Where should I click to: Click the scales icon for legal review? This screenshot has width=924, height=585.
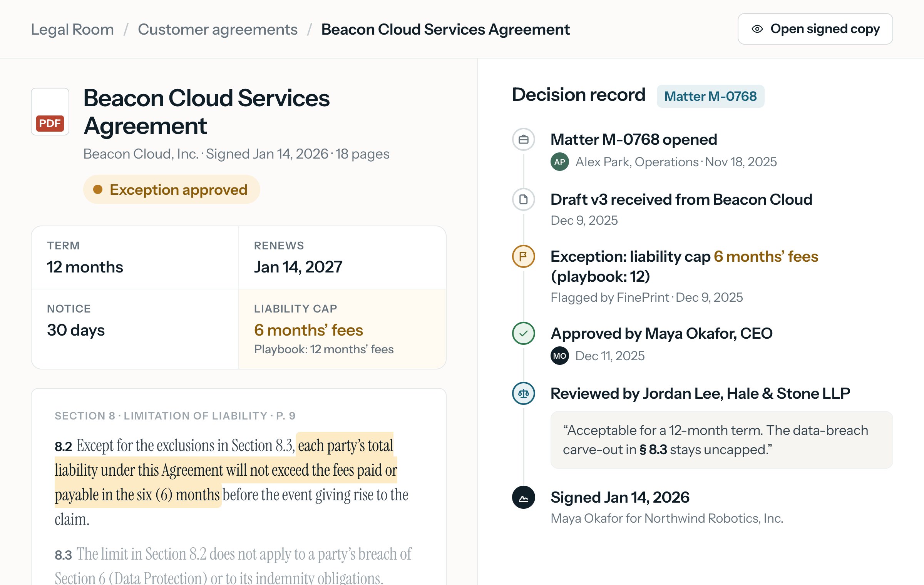[524, 393]
